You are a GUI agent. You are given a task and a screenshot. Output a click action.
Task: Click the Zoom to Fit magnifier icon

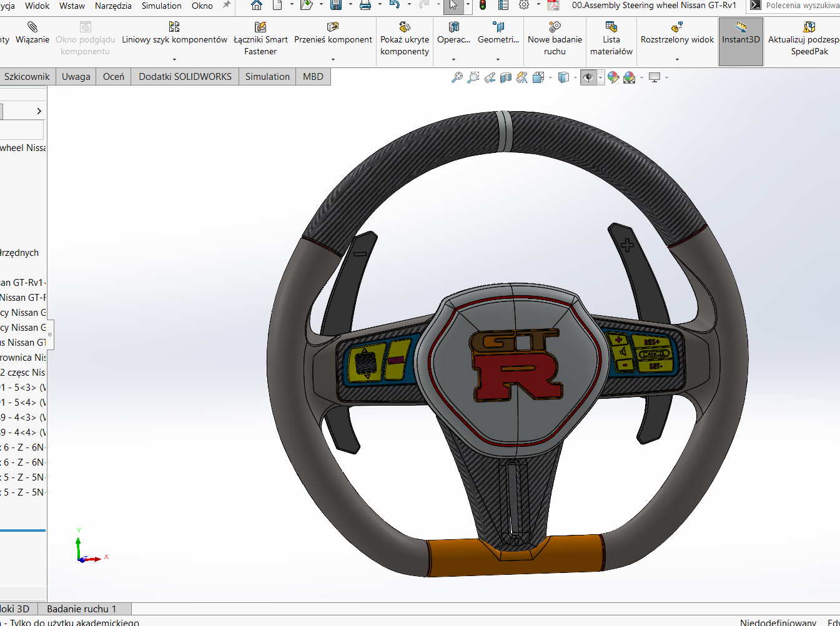tap(457, 77)
